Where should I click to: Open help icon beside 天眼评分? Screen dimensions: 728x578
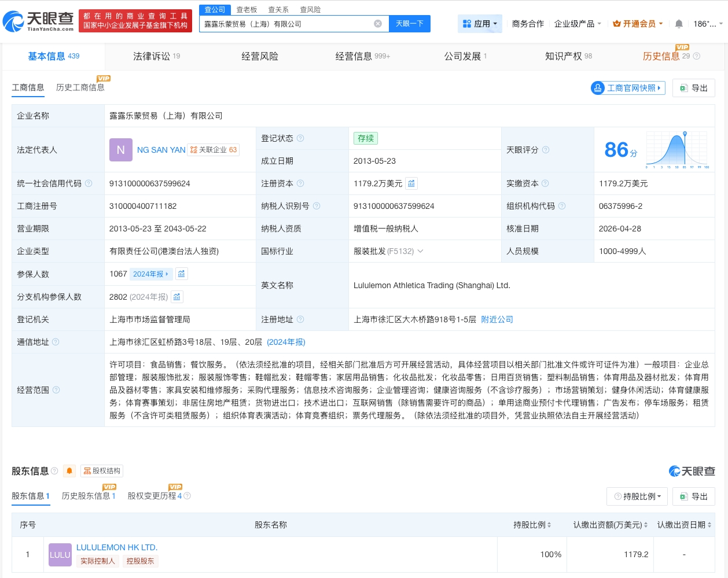pos(546,150)
